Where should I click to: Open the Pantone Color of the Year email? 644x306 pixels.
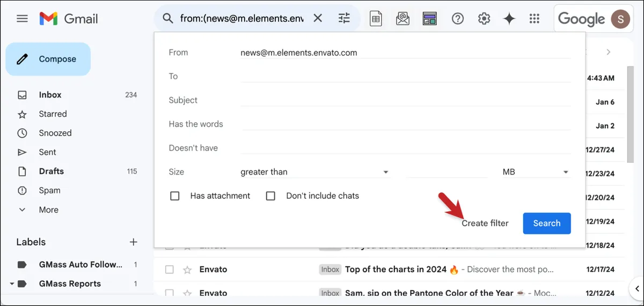[428, 293]
